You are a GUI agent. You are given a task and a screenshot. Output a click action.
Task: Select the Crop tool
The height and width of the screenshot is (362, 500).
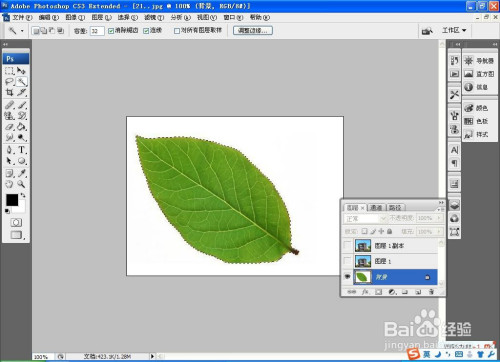9,92
